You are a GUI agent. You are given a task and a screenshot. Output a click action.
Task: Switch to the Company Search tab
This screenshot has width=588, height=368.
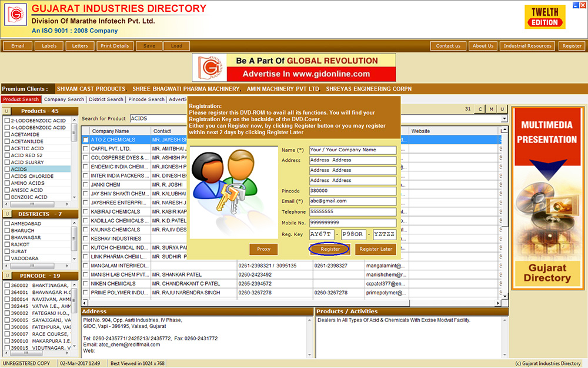pyautogui.click(x=64, y=100)
